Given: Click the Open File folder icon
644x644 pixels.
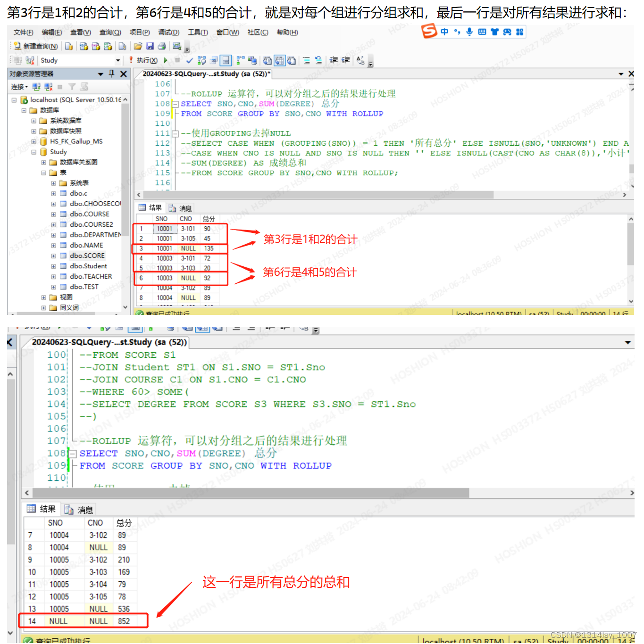Looking at the screenshot, I should (138, 46).
